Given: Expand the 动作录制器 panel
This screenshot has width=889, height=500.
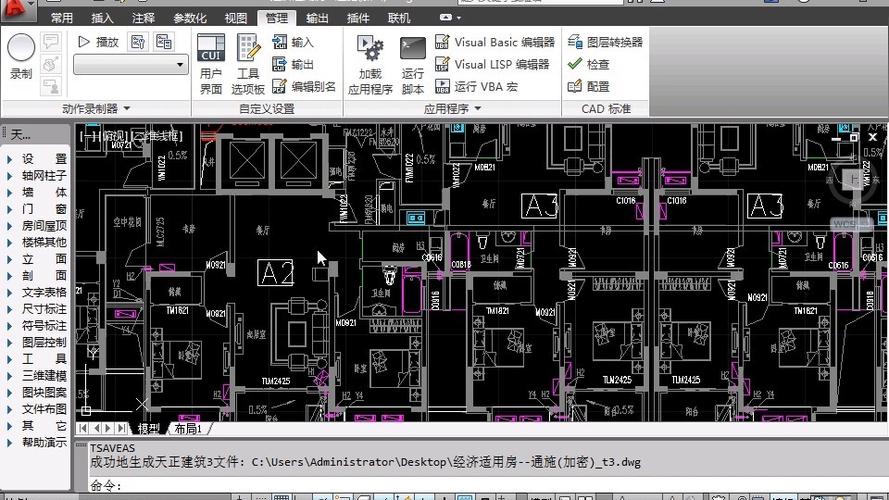Looking at the screenshot, I should tap(96, 108).
